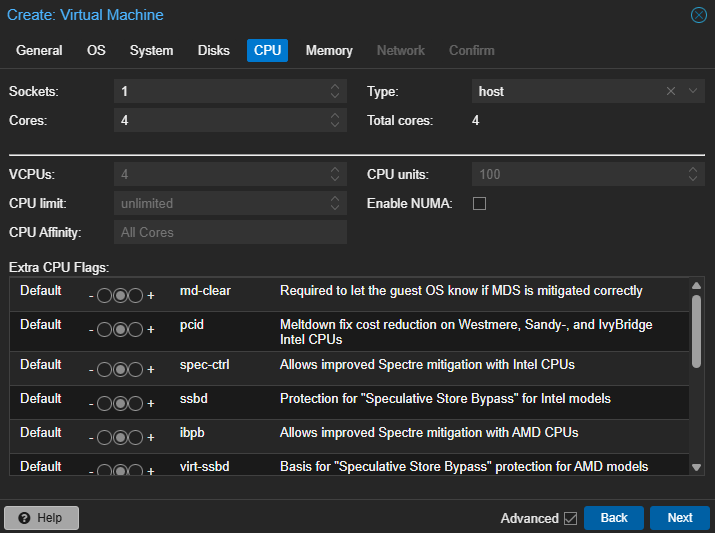Viewport: 715px width, 533px height.
Task: Click scroll down arrow in flags list
Action: 696,467
